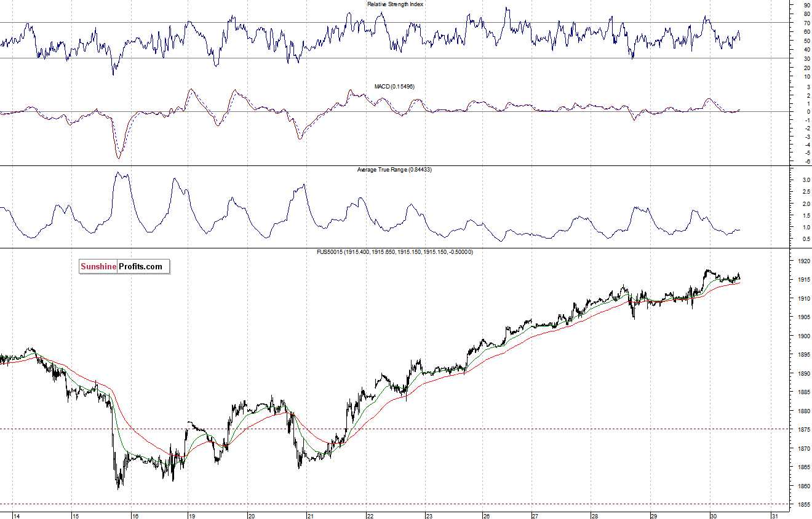812x519 pixels.
Task: Click the Average True Range (0.84433) title
Action: [394, 169]
